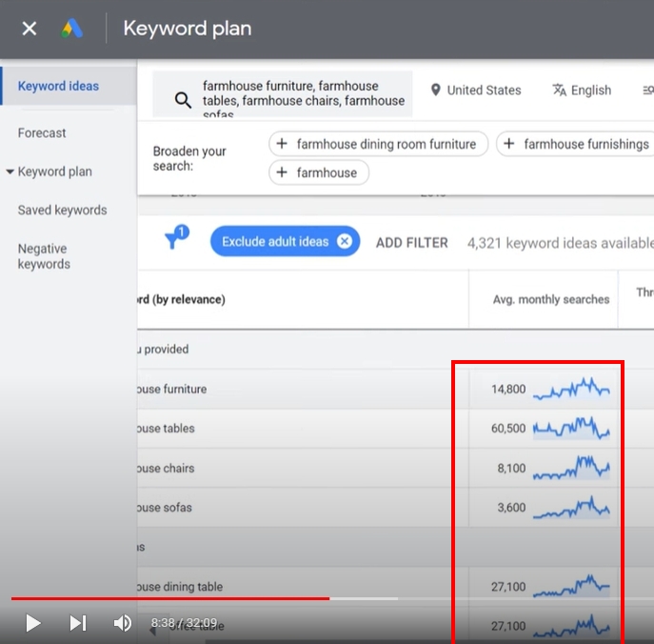Screen dimensions: 654x644
Task: Edit the farmhouse keywords search box
Action: pos(283,94)
